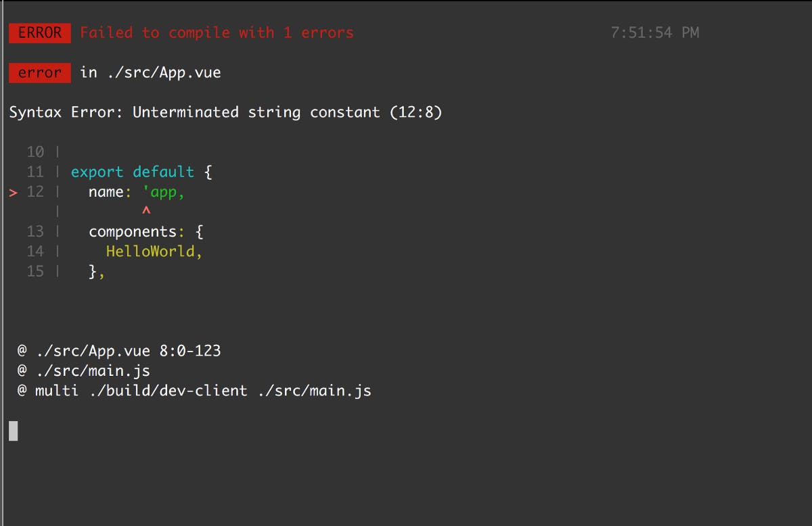Click line number 15 in the gutter
Image resolution: width=812 pixels, height=526 pixels.
tap(35, 272)
